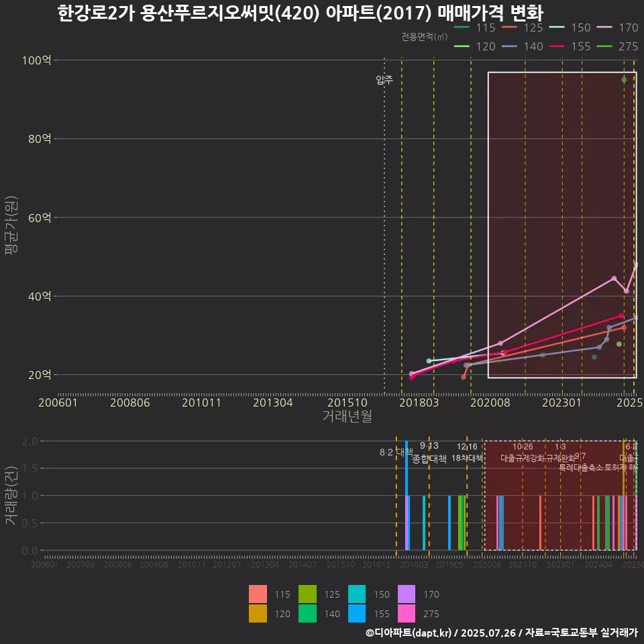Click the 40억 y-axis label
Screen dimensions: 644x644
click(40, 296)
